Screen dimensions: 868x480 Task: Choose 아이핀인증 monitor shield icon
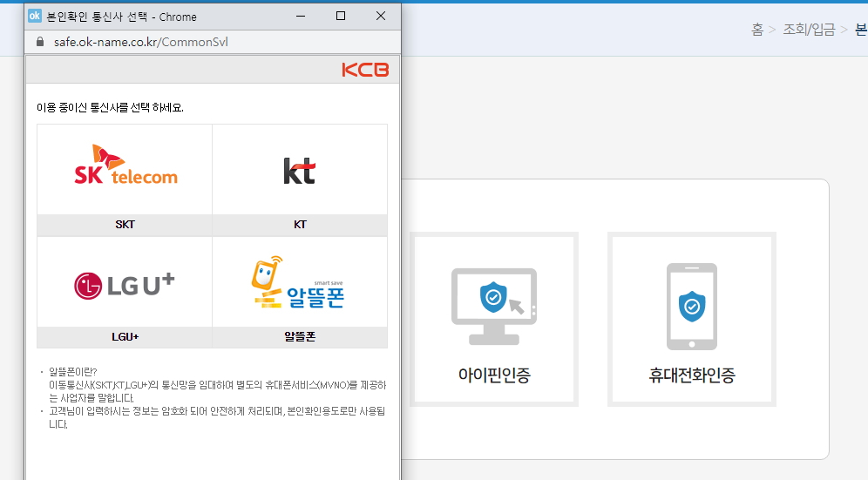494,306
